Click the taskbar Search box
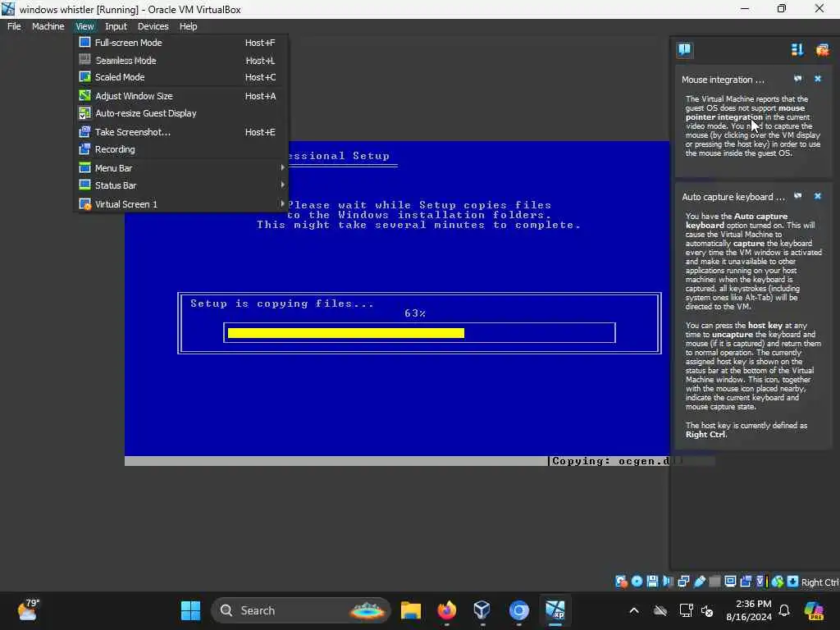Screen dimensions: 840x630 tap(300, 610)
